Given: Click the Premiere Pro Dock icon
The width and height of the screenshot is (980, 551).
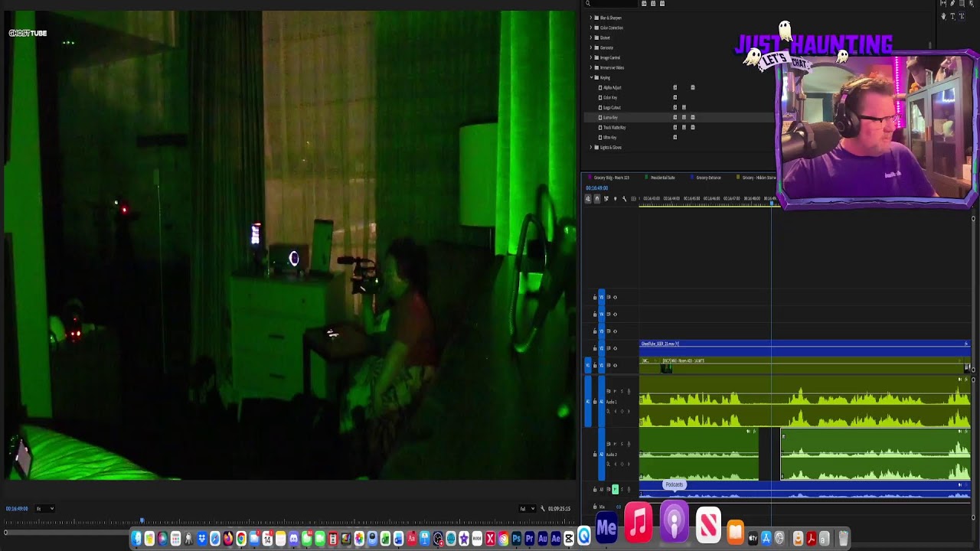Looking at the screenshot, I should (529, 539).
